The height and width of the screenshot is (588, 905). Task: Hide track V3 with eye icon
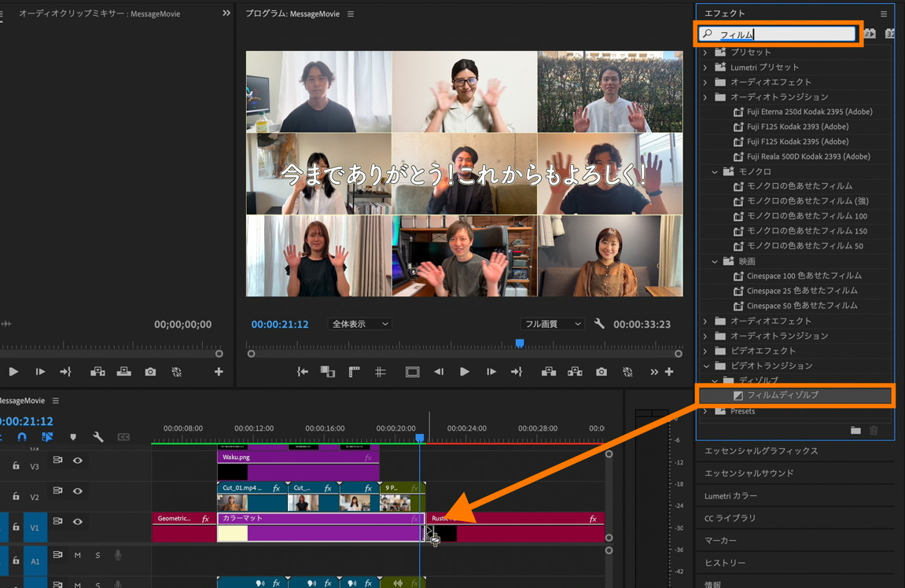pos(78,461)
